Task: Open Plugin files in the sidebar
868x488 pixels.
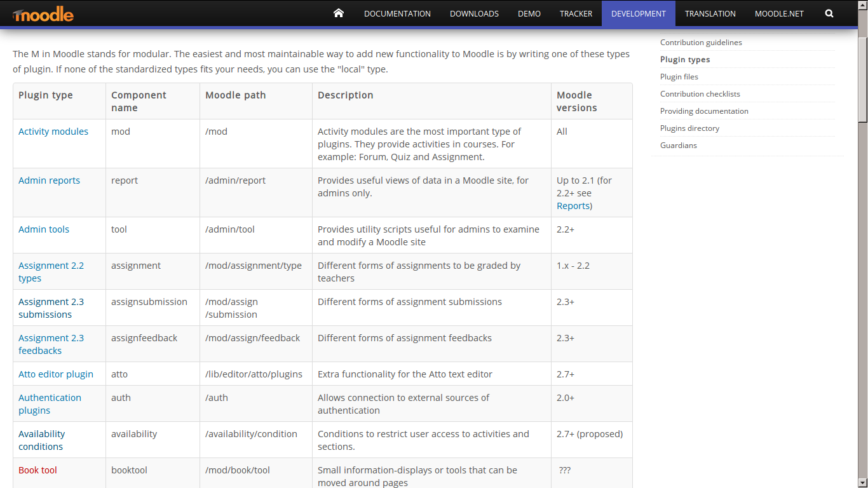Action: pos(679,77)
